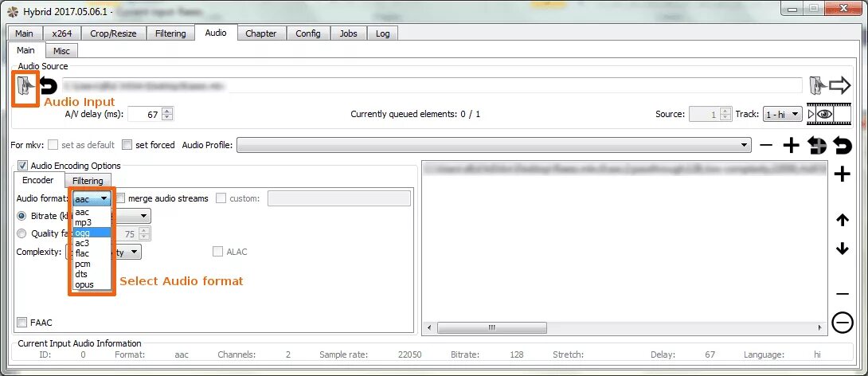Switch to the top-level Main tab
Screen dimensions: 868x376
tap(24, 33)
